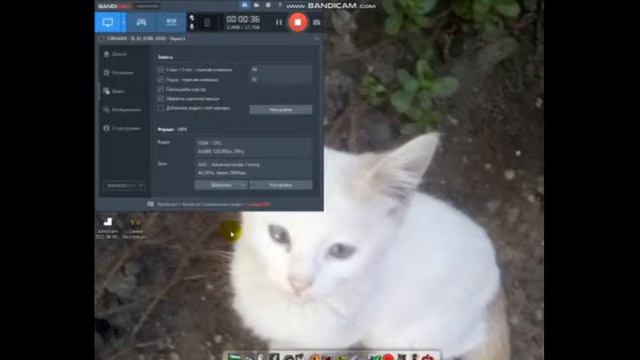Open the Presets dropdown under Format

[x=221, y=185]
